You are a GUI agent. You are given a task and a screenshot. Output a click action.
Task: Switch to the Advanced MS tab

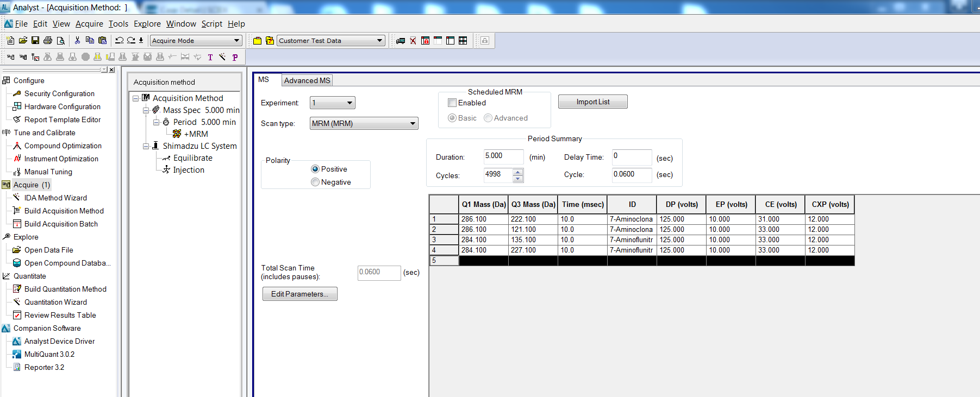[307, 80]
